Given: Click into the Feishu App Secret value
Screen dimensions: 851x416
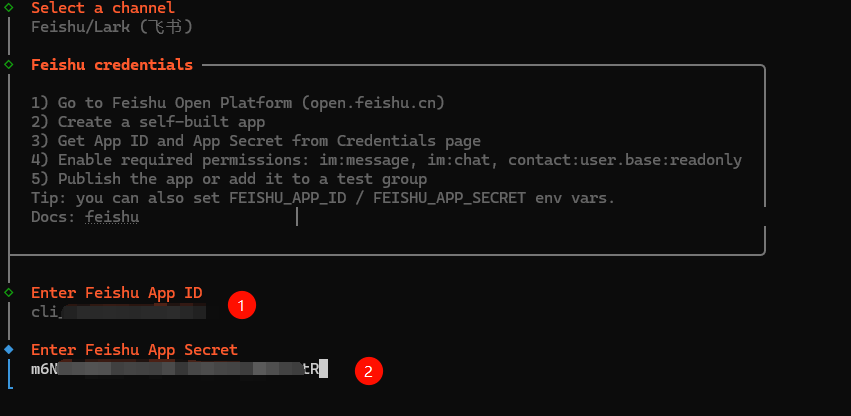Looking at the screenshot, I should pyautogui.click(x=175, y=368).
